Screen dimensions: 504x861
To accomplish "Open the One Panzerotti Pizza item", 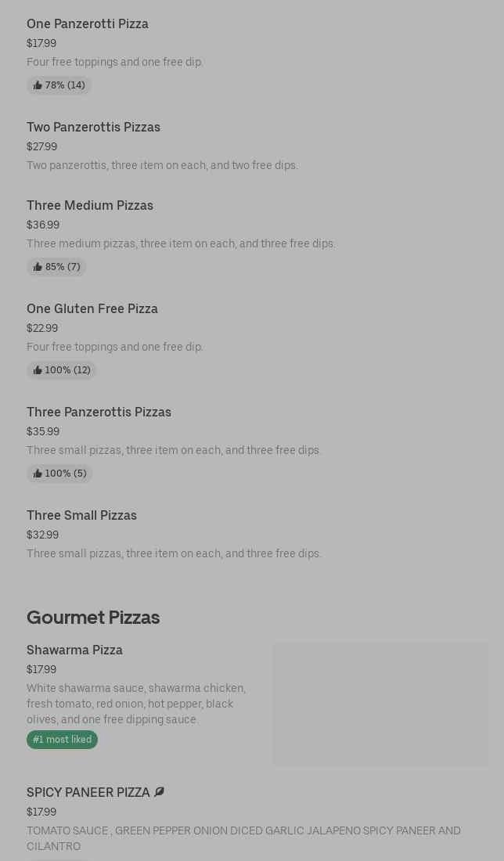I will 88,23.
